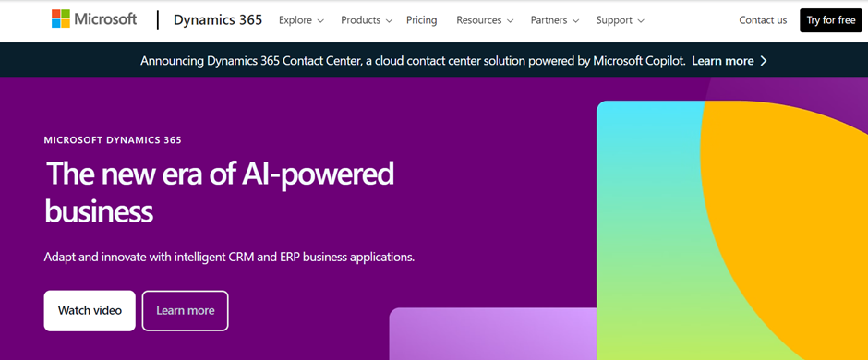Play the Watch video button

[x=90, y=311]
